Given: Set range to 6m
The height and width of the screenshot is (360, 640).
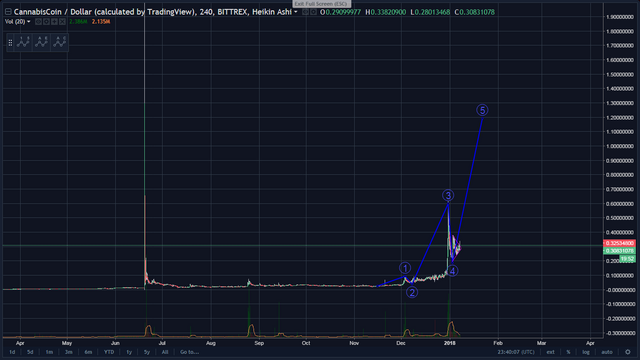Looking at the screenshot, I should pyautogui.click(x=88, y=352).
